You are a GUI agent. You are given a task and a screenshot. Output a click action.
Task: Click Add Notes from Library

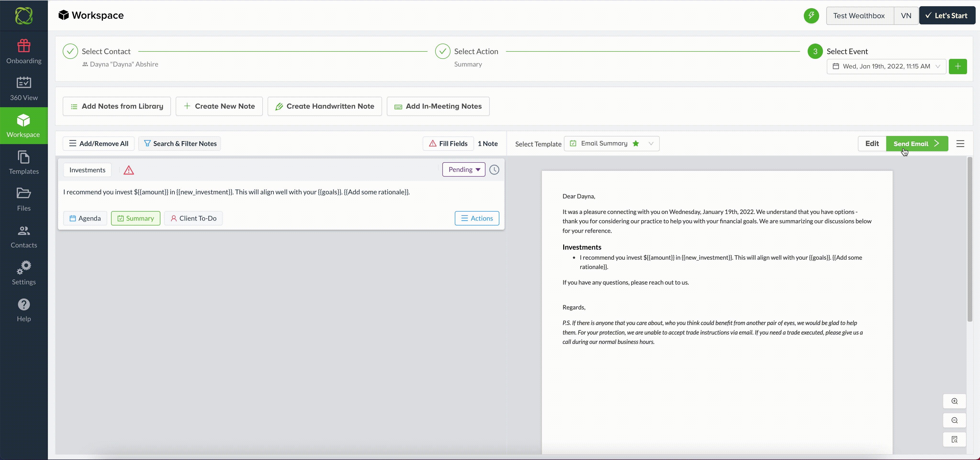[x=116, y=106]
